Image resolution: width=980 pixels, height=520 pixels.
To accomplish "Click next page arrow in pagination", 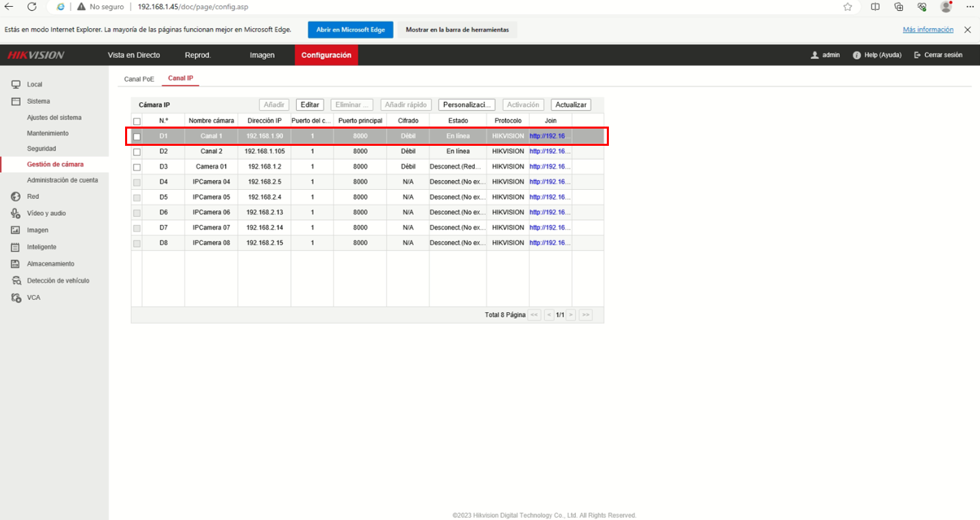I will (570, 315).
